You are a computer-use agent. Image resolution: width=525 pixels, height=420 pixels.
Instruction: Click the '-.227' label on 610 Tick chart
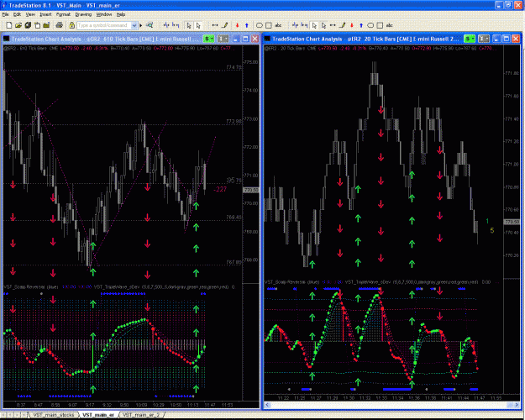tap(220, 189)
